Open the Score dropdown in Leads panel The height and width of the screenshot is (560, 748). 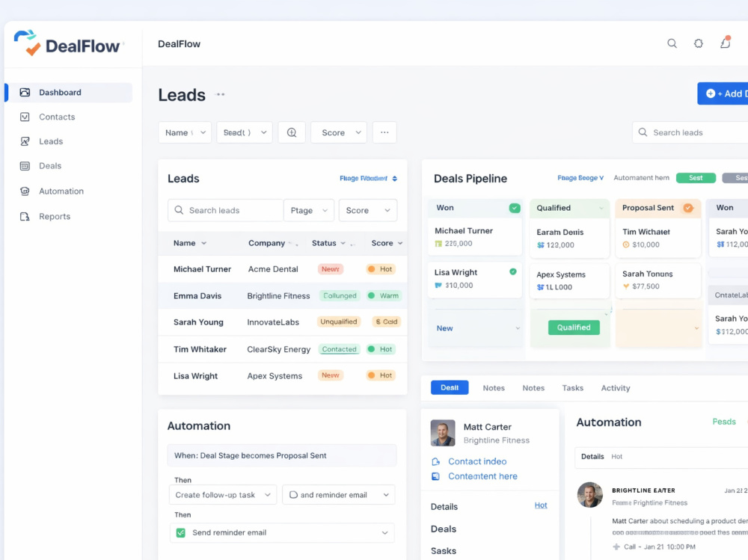368,210
